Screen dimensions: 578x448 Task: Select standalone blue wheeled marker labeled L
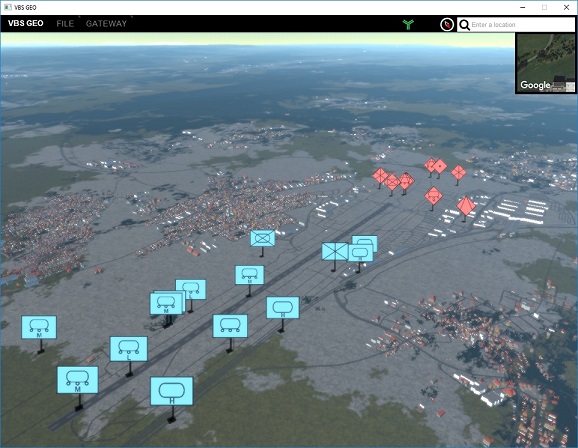pyautogui.click(x=129, y=349)
